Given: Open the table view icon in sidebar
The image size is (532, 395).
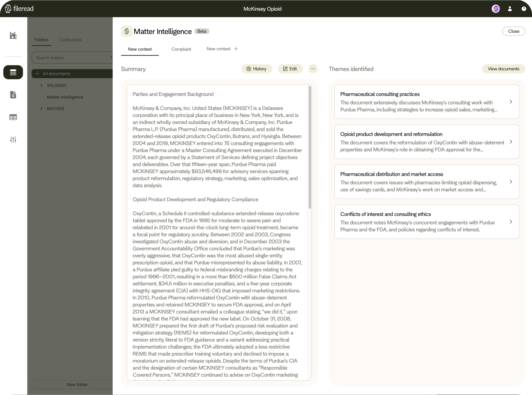Looking at the screenshot, I should tap(13, 117).
